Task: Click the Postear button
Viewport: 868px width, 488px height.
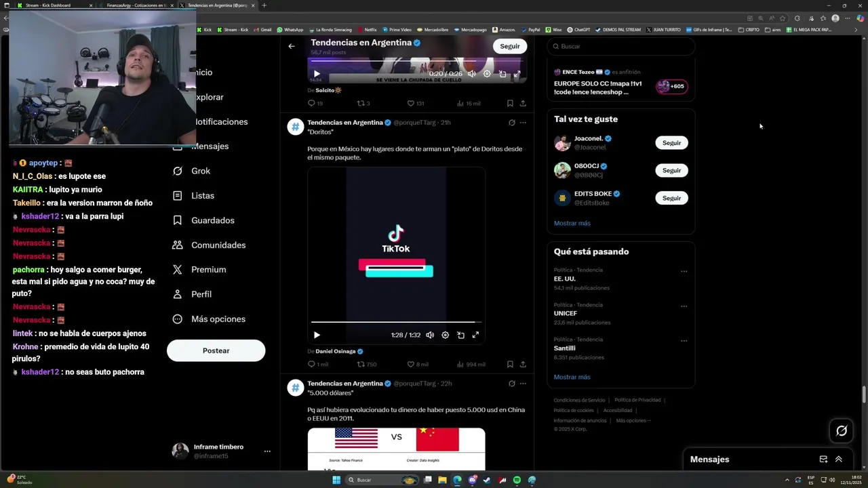Action: click(x=216, y=350)
